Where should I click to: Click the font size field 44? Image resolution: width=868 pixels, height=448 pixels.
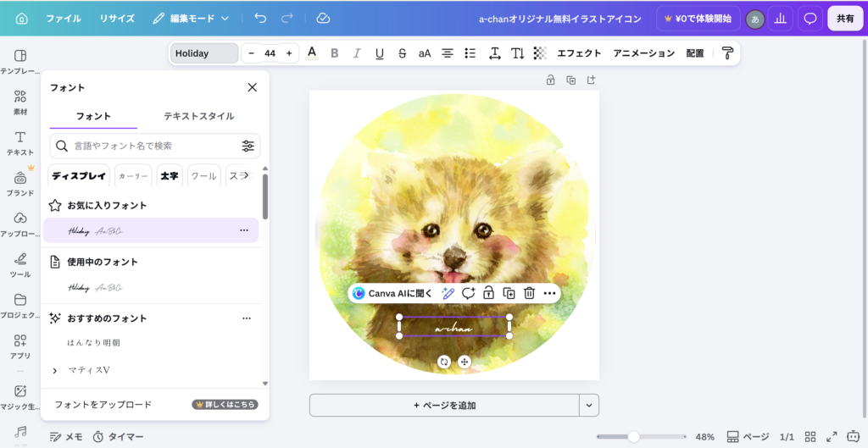[x=270, y=53]
